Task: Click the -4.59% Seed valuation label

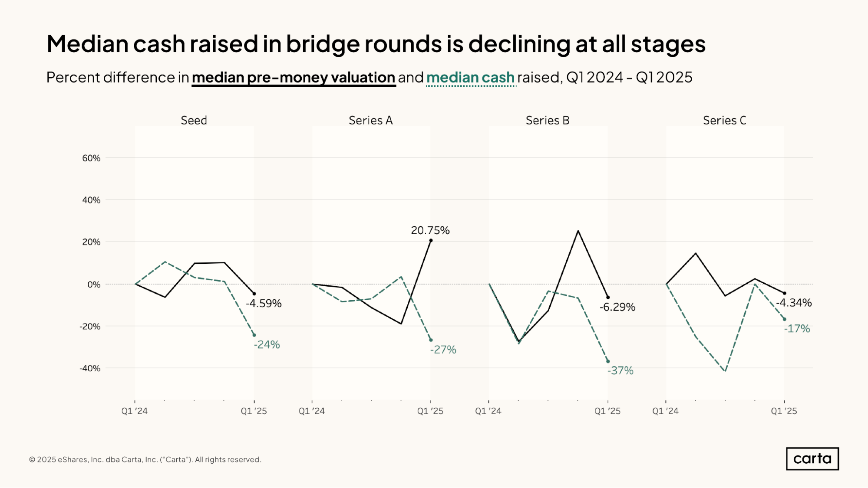Action: [x=264, y=303]
